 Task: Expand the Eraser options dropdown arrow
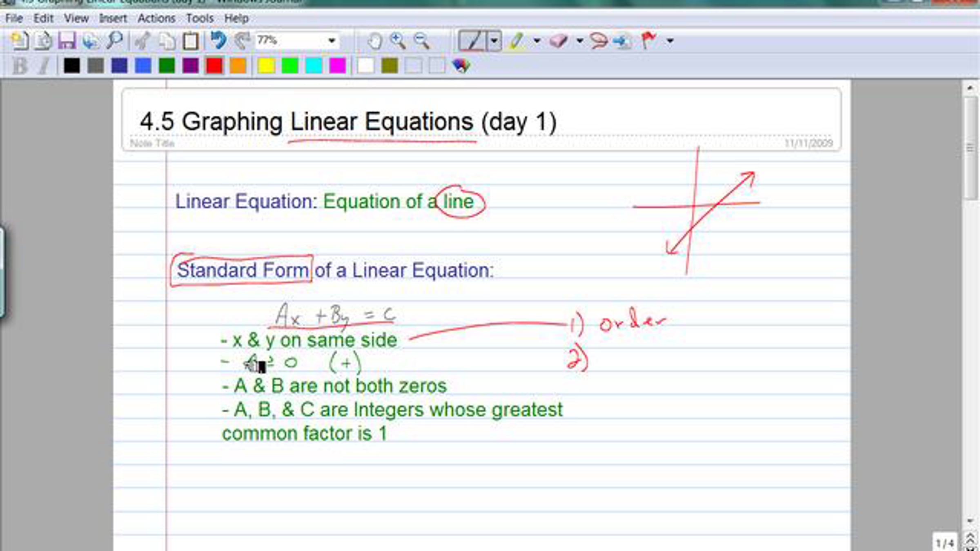579,41
